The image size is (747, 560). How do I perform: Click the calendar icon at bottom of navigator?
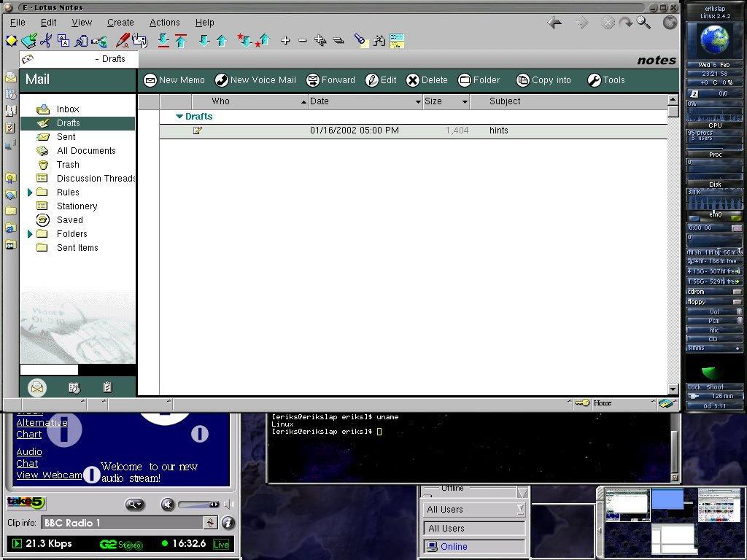pos(74,388)
